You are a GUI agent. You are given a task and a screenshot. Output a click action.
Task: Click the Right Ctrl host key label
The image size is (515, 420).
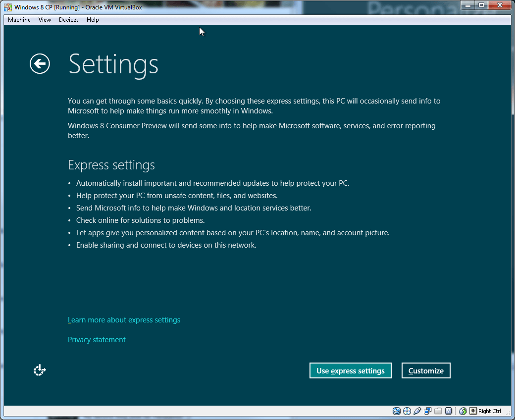coord(490,411)
